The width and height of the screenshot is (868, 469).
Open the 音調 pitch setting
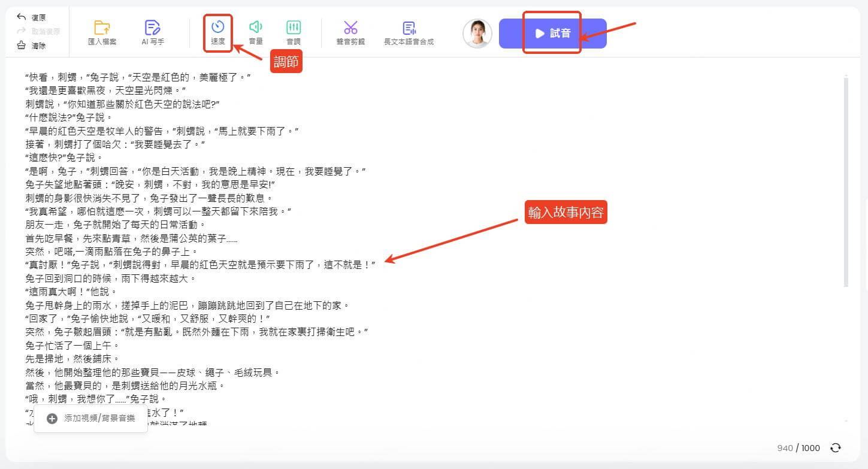pos(294,32)
